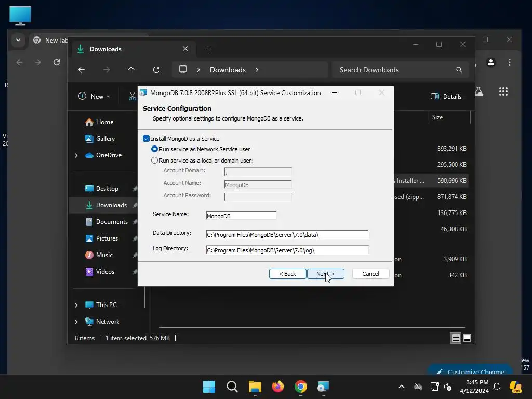Reload the page in Chrome
Viewport: 532px width, 399px height.
click(x=57, y=62)
